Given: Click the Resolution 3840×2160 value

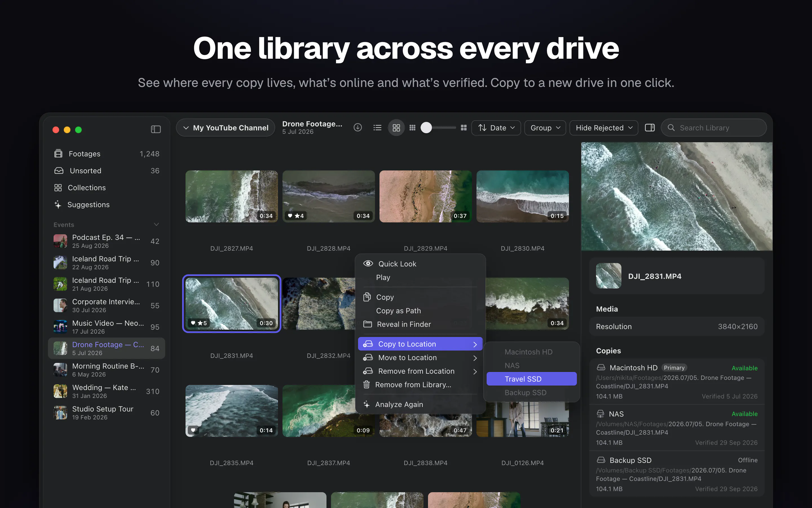Looking at the screenshot, I should (738, 327).
